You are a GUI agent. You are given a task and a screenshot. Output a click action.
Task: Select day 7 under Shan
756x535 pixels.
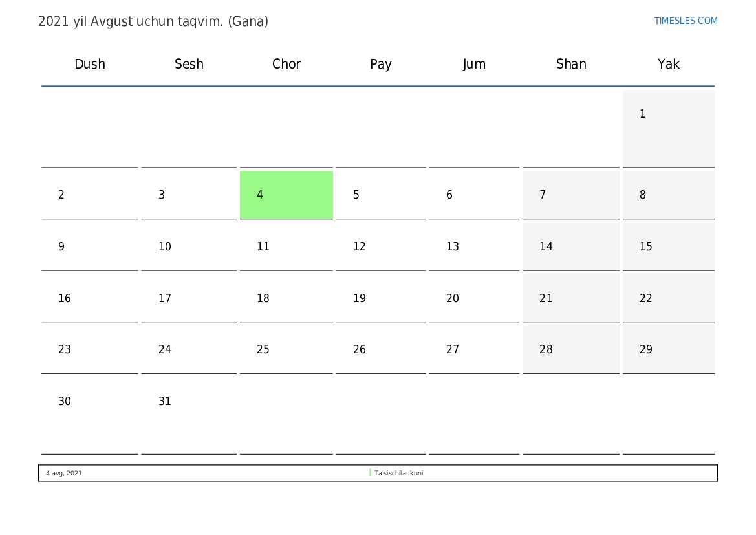571,195
